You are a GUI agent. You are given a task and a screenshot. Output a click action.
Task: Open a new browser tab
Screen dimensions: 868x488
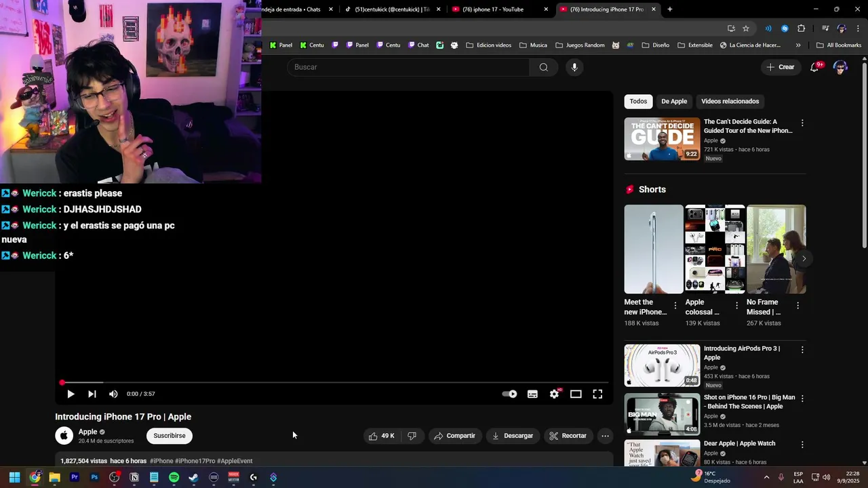(670, 9)
